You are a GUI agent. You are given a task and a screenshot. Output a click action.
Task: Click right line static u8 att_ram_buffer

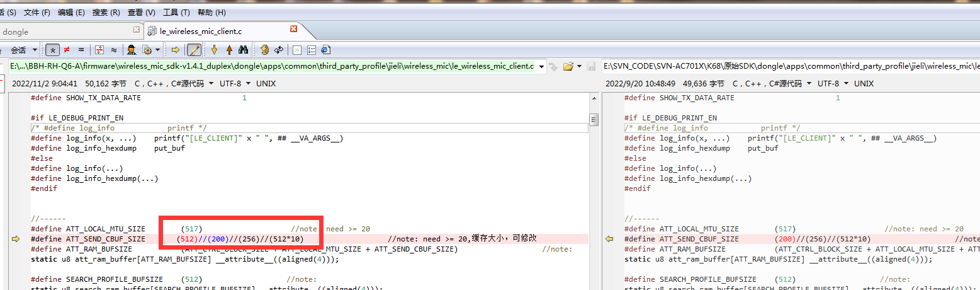click(778, 259)
